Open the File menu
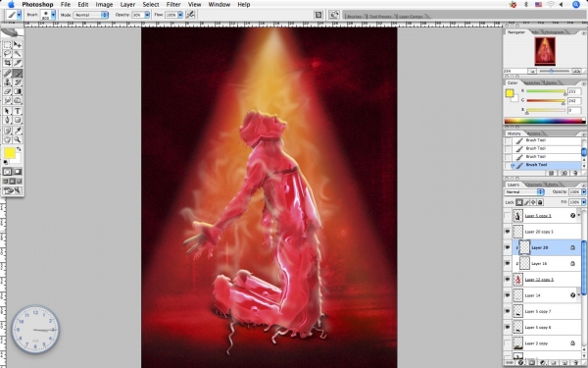The image size is (588, 368). (x=66, y=5)
